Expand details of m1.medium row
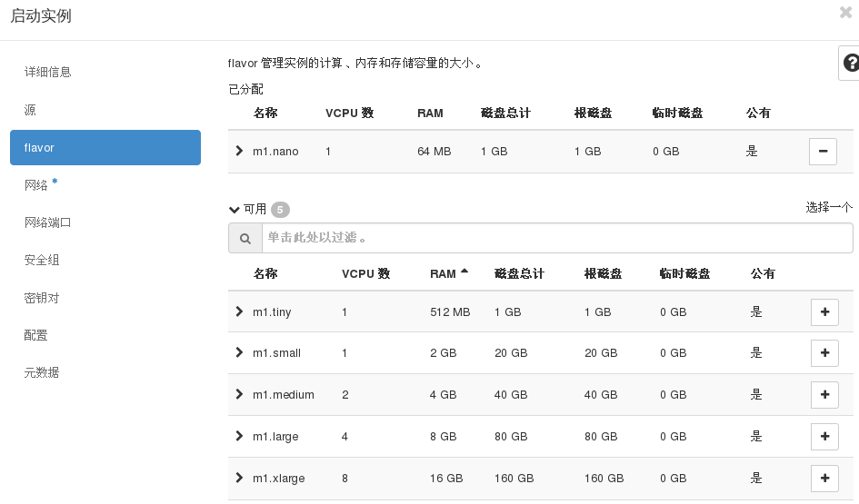 pyautogui.click(x=239, y=394)
